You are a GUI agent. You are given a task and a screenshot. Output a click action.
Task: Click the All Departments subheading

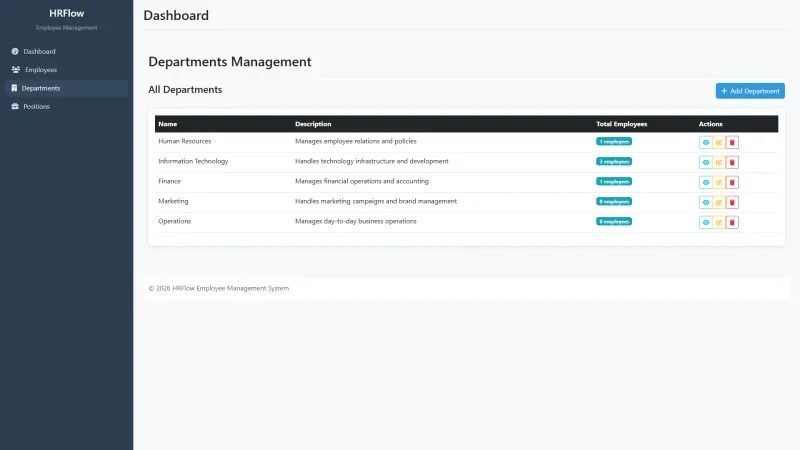click(185, 90)
